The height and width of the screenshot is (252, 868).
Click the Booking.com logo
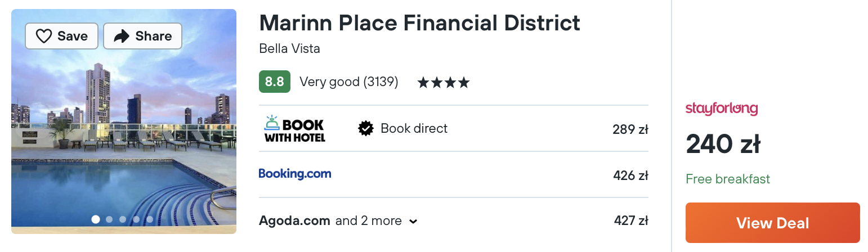(295, 174)
